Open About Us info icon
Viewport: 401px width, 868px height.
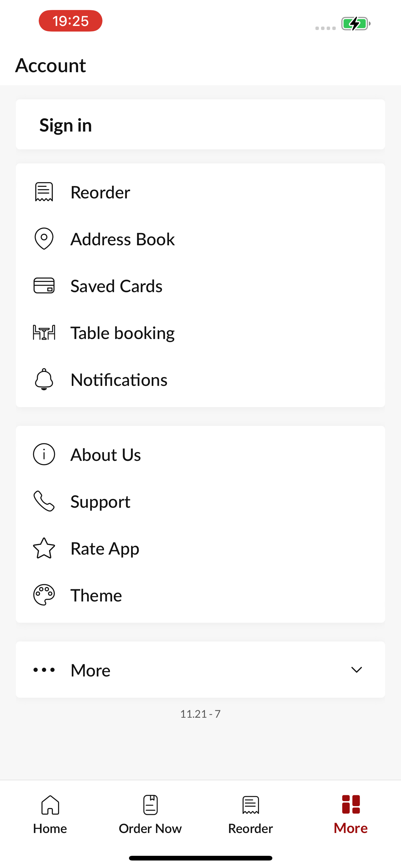(44, 454)
